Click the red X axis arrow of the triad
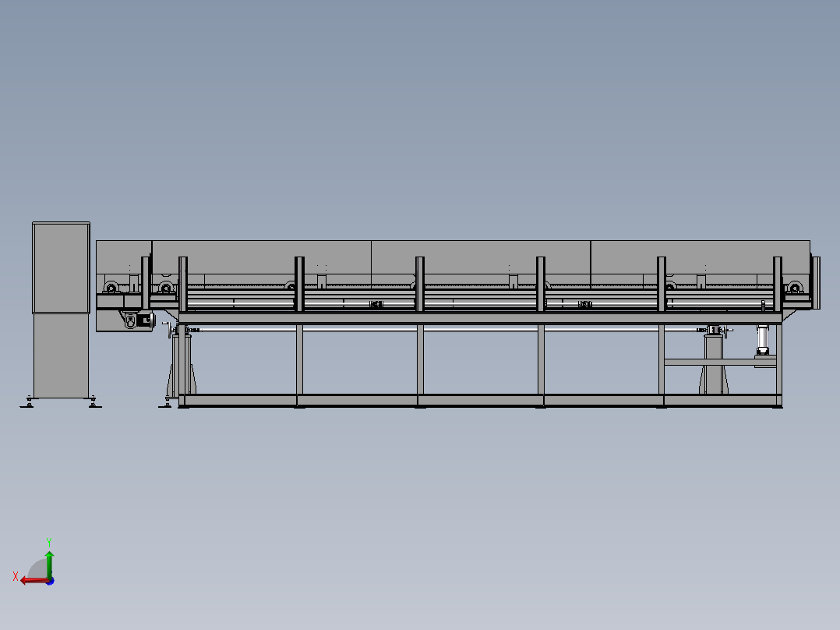This screenshot has width=840, height=630. (34, 580)
